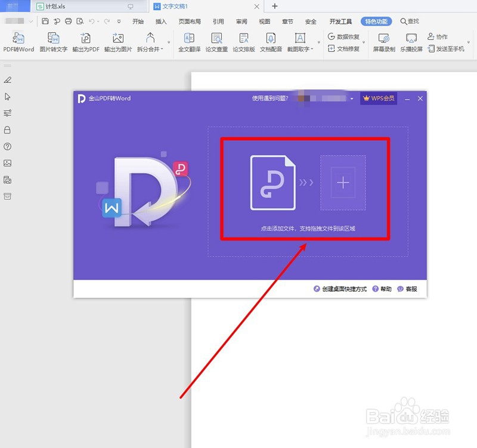
Task: Open 帮助 link in dialog footer
Action: (x=382, y=289)
